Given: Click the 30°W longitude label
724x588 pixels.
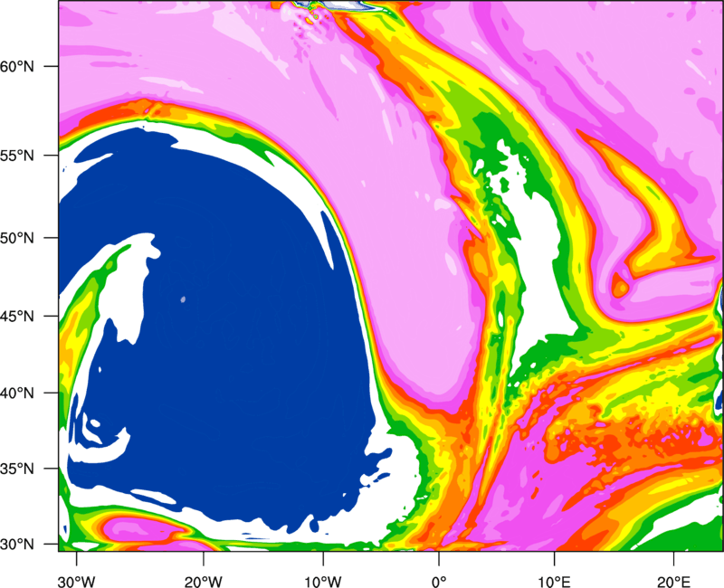Looking at the screenshot, I should coord(77,582).
